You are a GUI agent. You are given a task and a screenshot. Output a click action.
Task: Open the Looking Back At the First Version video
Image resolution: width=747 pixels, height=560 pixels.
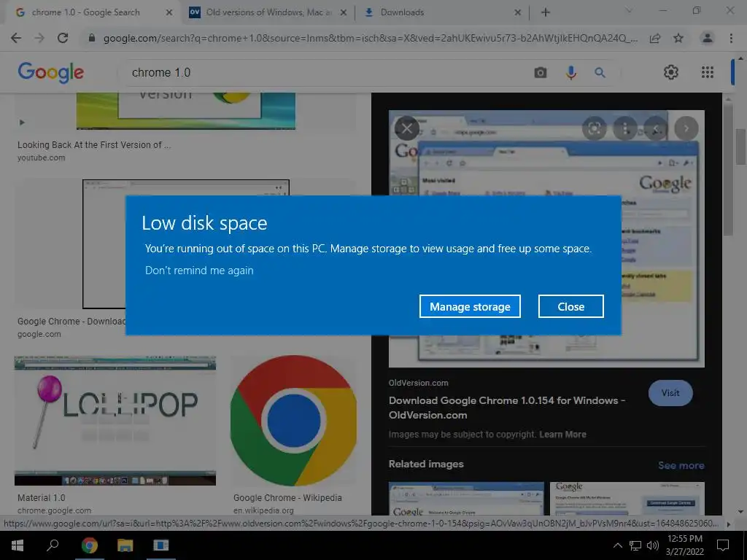(186, 111)
